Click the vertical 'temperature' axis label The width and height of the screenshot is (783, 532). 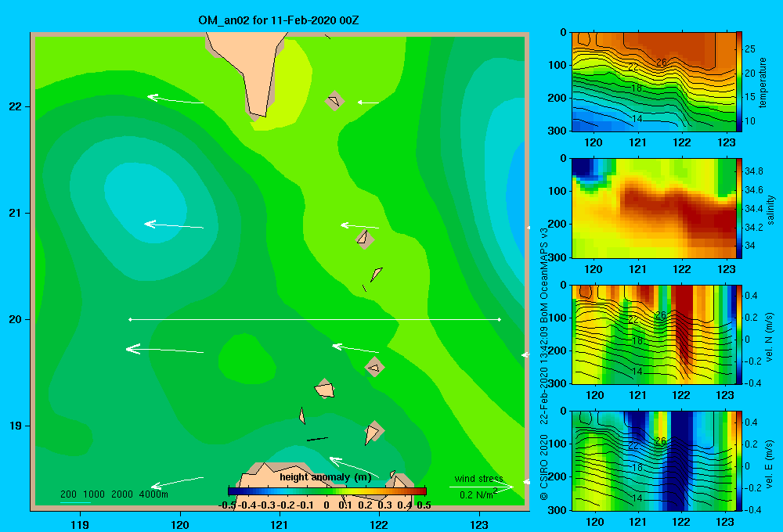tap(763, 82)
